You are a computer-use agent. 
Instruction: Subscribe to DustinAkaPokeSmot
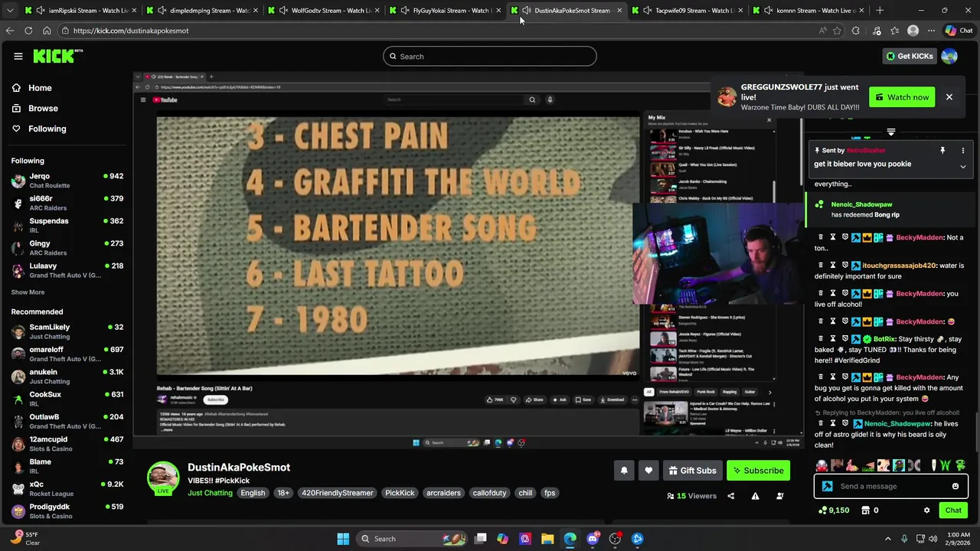tap(758, 471)
